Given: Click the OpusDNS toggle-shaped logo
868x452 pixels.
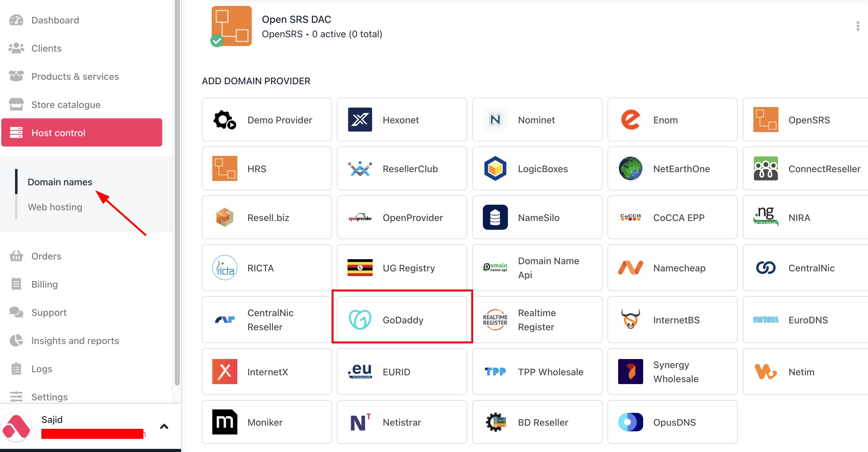Looking at the screenshot, I should click(630, 422).
